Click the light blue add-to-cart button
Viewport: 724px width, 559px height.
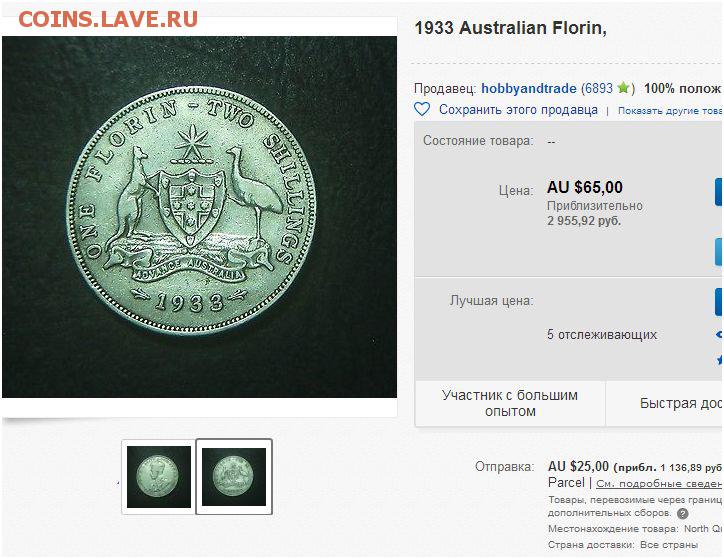719,252
